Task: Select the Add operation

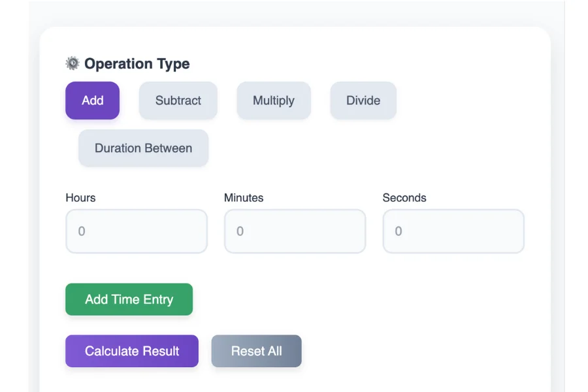Action: click(92, 101)
